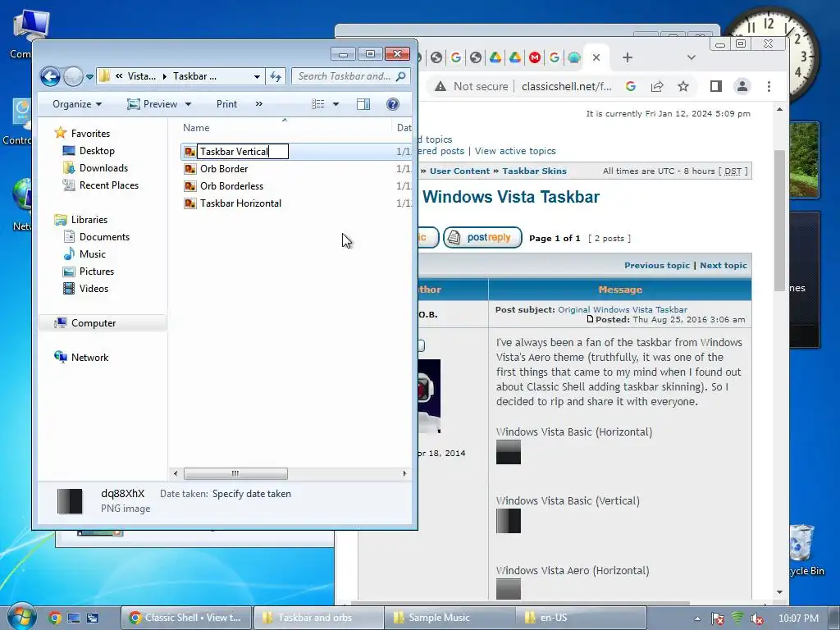Open Chrome's tab search chevron

pos(691,57)
